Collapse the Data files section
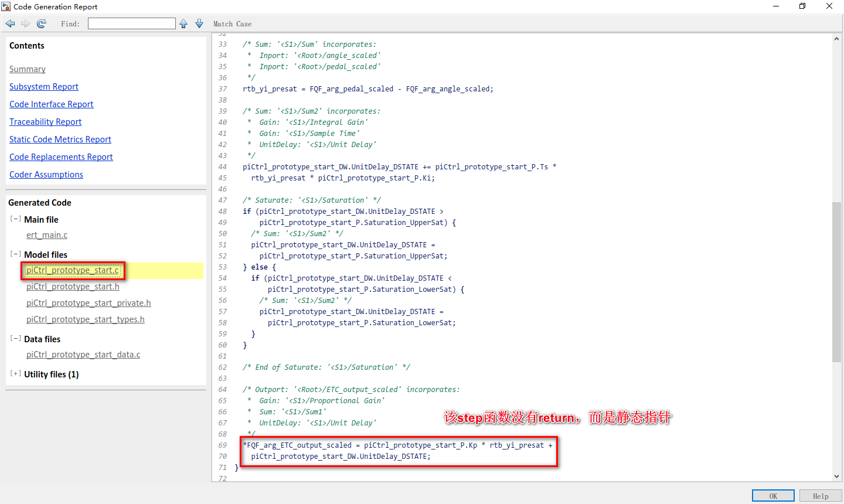Image resolution: width=844 pixels, height=504 pixels. click(15, 339)
